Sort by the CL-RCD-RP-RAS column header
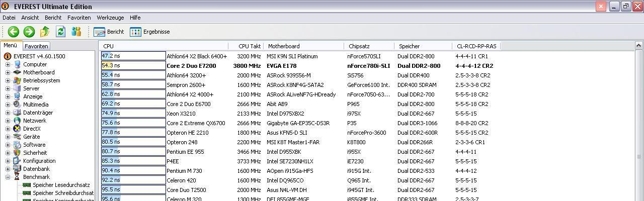Image resolution: width=644 pixels, height=201 pixels. [x=476, y=46]
